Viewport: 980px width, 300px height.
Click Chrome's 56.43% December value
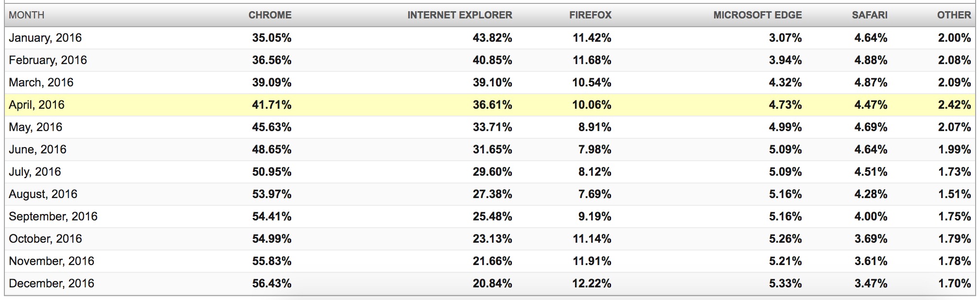click(272, 283)
